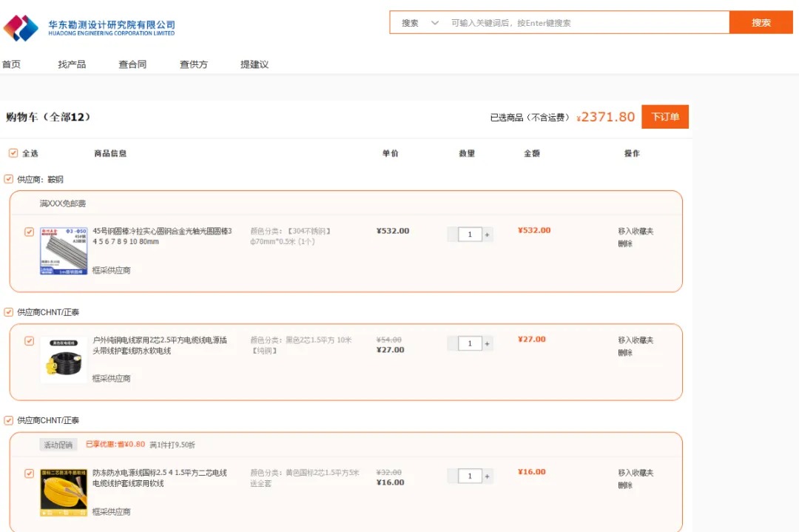Toggle the 供应商: 鞍钢 supplier checkbox
This screenshot has height=532, width=799.
[x=9, y=179]
